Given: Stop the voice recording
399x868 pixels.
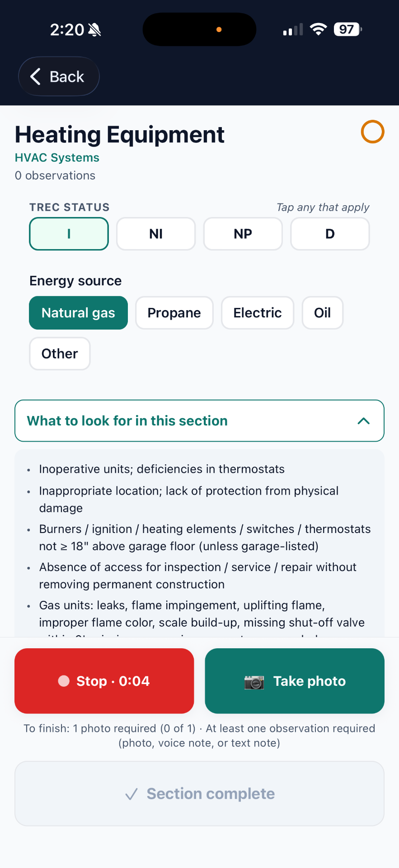Looking at the screenshot, I should coord(104,681).
